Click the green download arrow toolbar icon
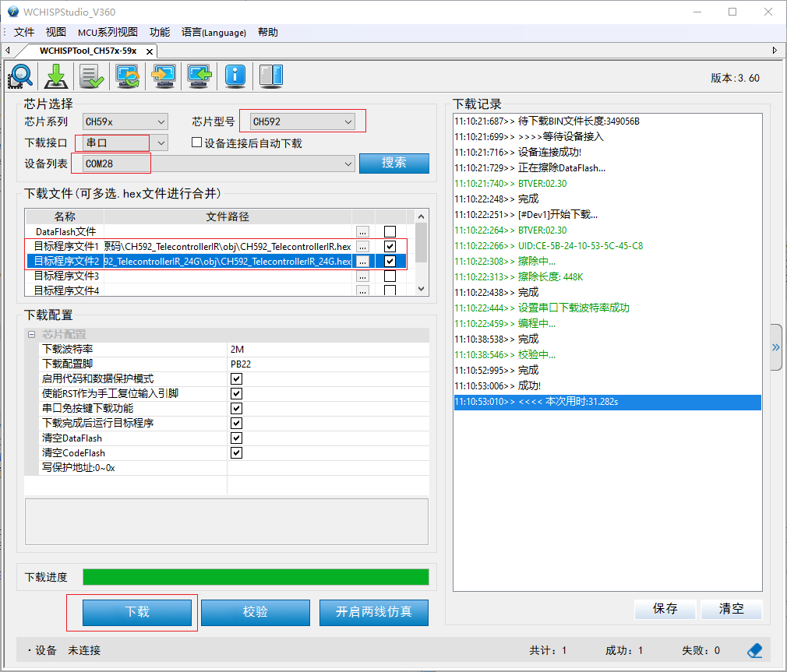Screen dimensions: 787x672 56,76
